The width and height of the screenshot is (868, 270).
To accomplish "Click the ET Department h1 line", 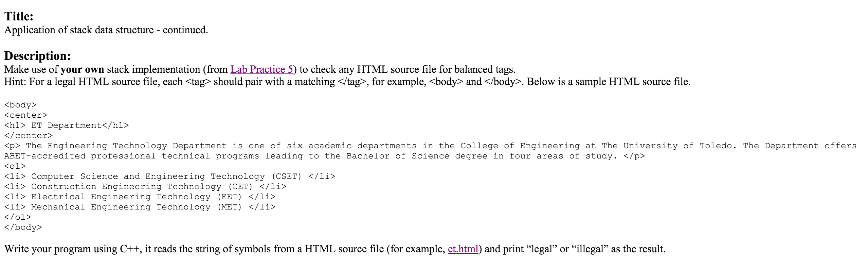I will [67, 125].
